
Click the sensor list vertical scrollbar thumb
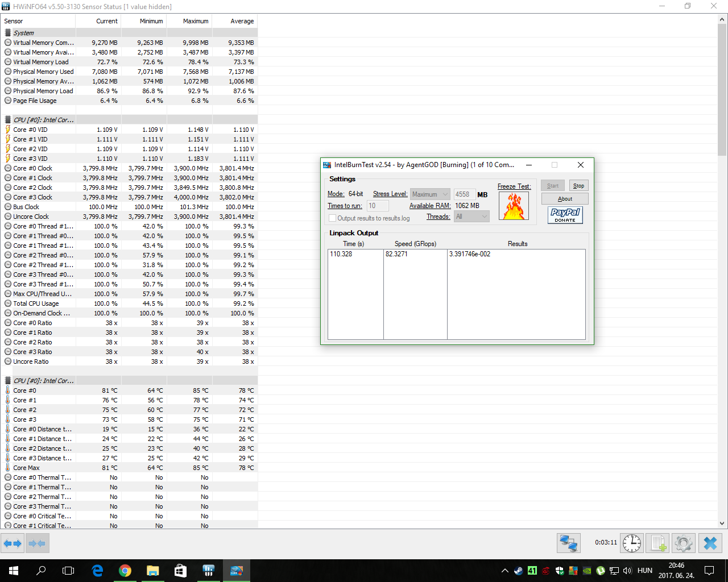[x=722, y=90]
